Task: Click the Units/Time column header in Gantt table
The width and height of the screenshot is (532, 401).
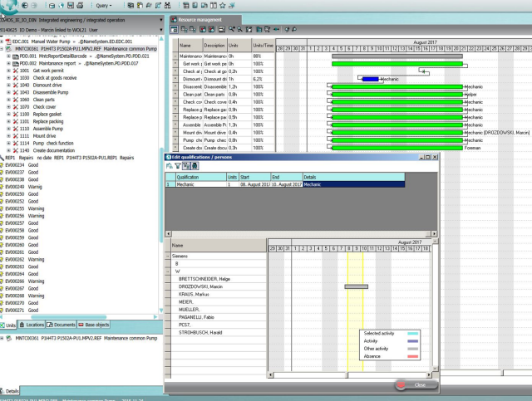Action: pos(263,46)
